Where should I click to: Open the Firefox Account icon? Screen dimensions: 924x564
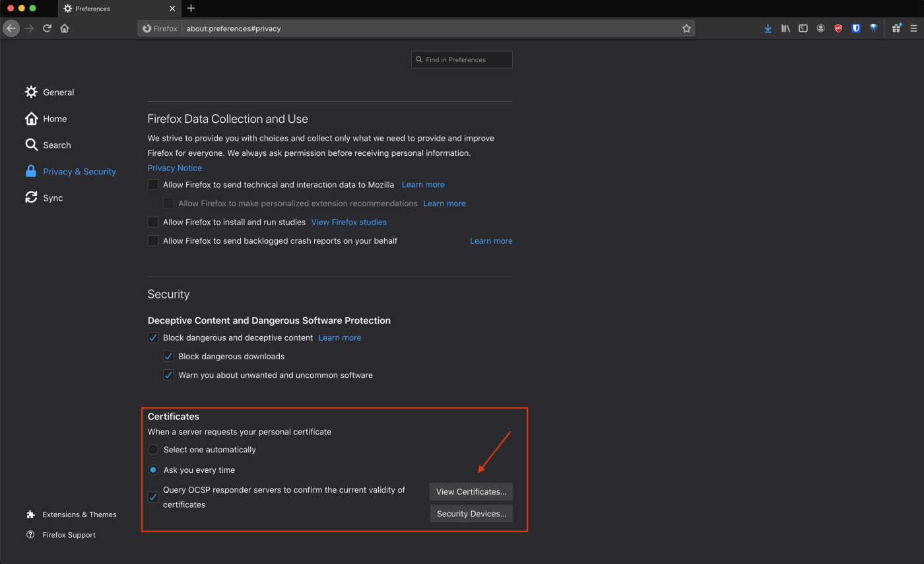tap(820, 28)
